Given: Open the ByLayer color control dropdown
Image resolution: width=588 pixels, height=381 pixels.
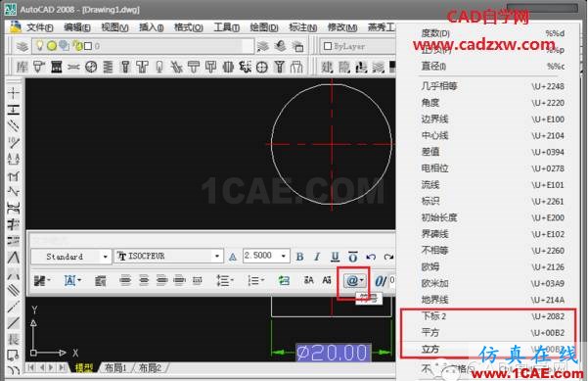Looking at the screenshot, I should click(358, 47).
